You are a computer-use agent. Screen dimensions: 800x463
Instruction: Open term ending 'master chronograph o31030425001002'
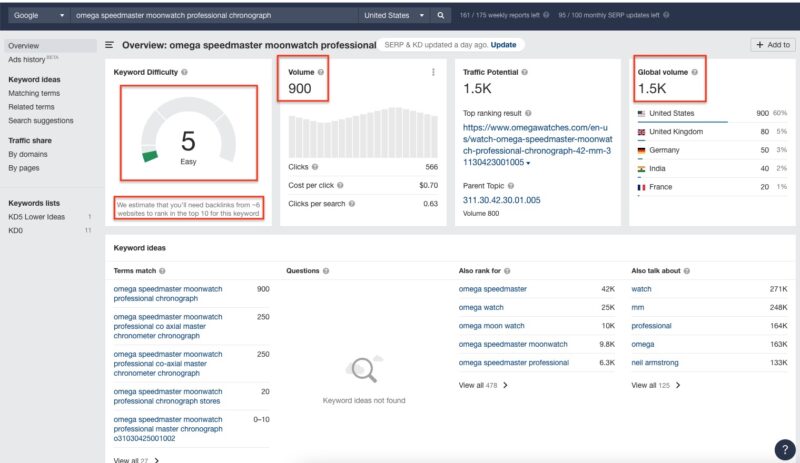click(168, 429)
